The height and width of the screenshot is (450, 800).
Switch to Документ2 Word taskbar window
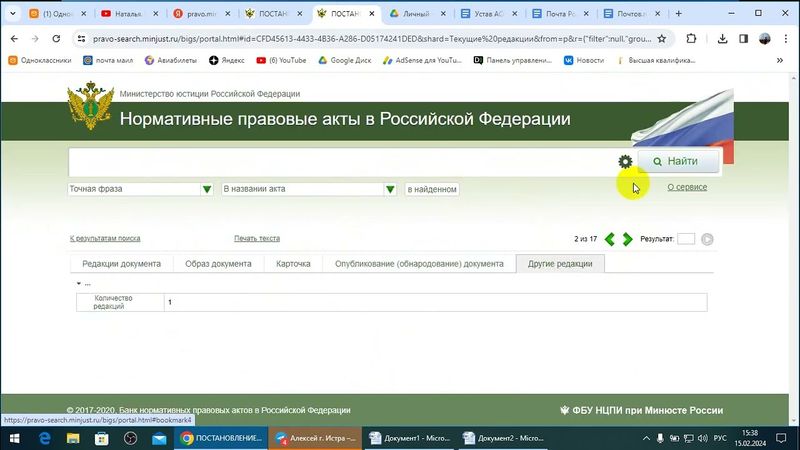tap(503, 438)
